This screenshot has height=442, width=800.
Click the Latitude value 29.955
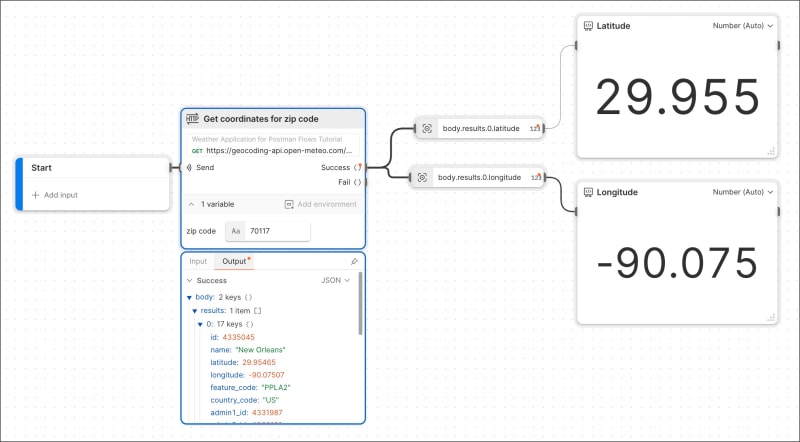678,97
